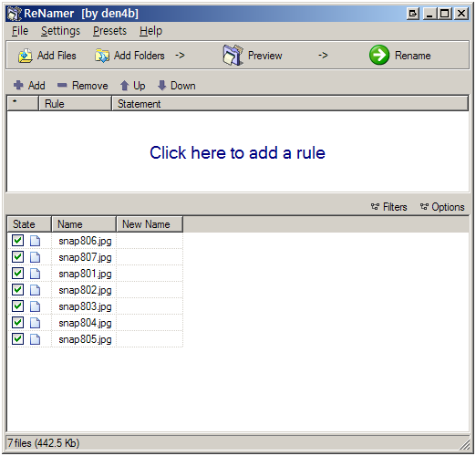Image resolution: width=476 pixels, height=456 pixels.
Task: Click the minus icon to Remove a rule
Action: click(x=62, y=85)
